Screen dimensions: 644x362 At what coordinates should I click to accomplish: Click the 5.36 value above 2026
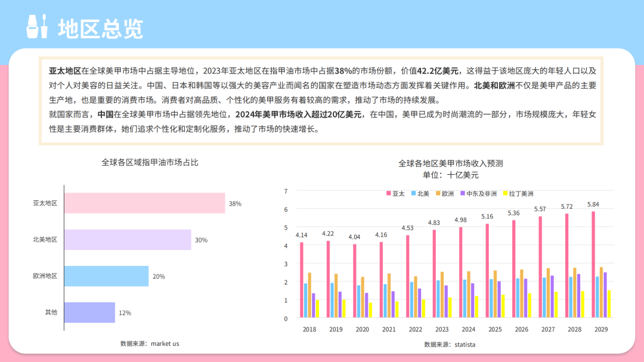click(513, 214)
